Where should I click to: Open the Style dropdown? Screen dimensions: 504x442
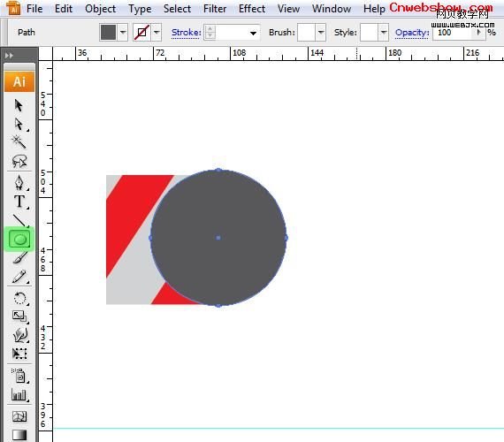[x=384, y=32]
